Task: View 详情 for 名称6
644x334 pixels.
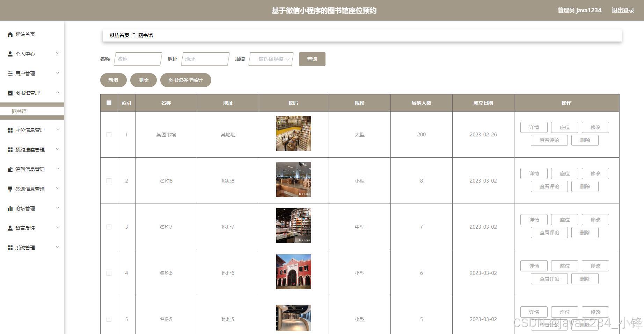Action: coord(534,266)
